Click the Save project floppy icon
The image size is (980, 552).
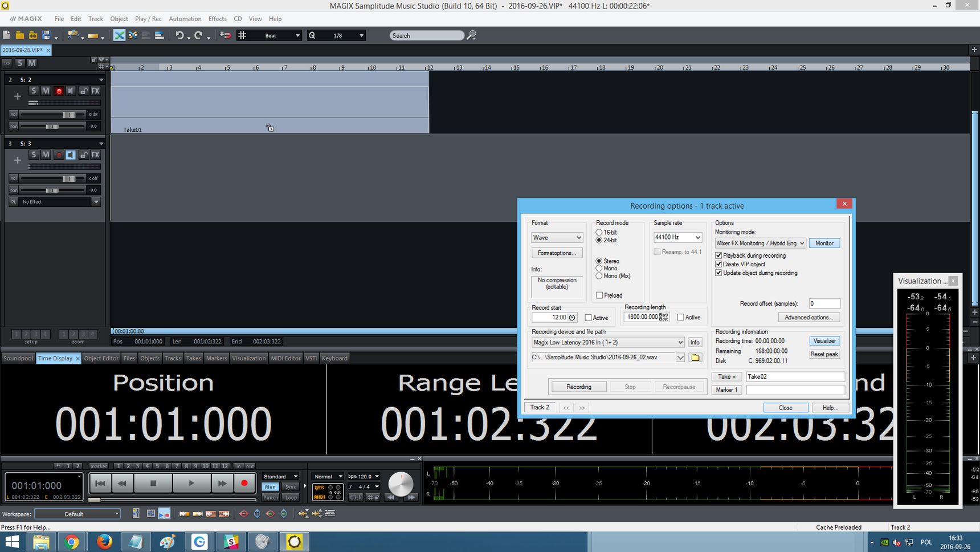47,35
